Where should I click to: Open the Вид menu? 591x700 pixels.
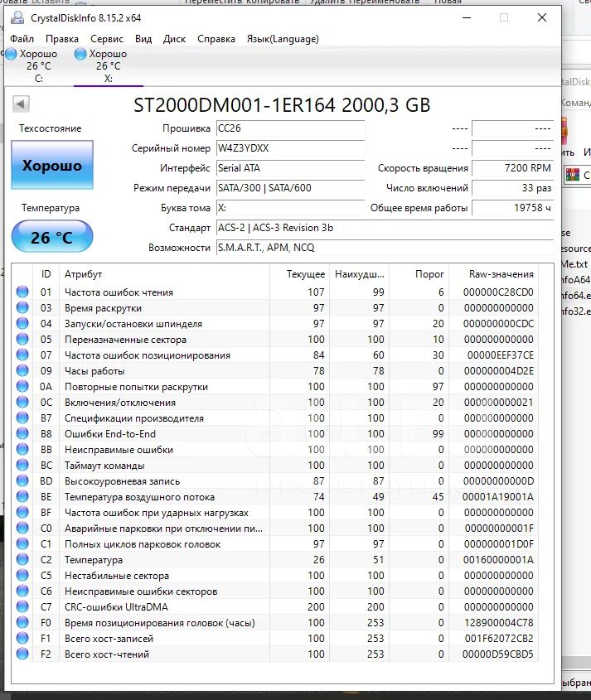pos(143,39)
